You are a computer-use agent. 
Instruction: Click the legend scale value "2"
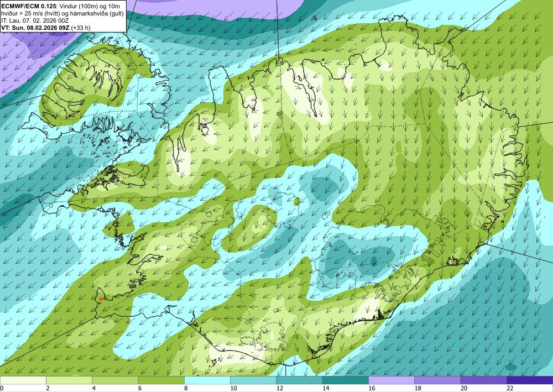[48, 388]
